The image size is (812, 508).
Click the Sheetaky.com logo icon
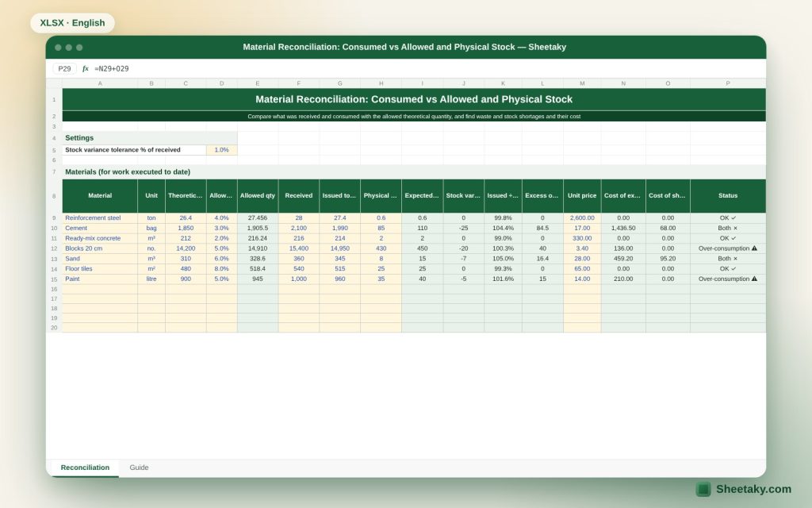pos(703,489)
